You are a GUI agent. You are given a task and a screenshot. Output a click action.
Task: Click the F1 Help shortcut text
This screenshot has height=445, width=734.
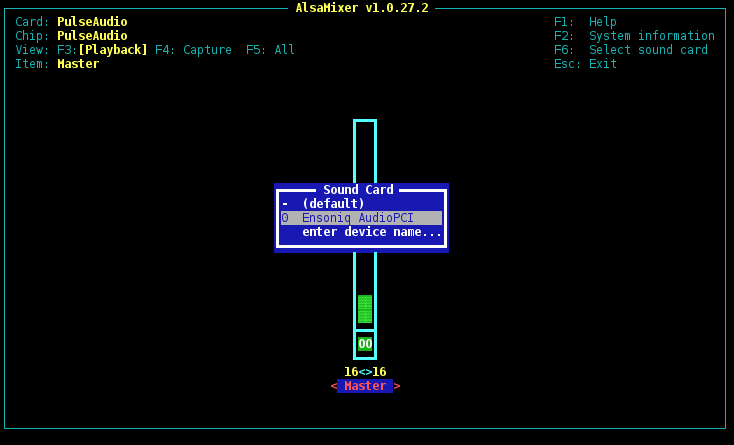coord(585,22)
